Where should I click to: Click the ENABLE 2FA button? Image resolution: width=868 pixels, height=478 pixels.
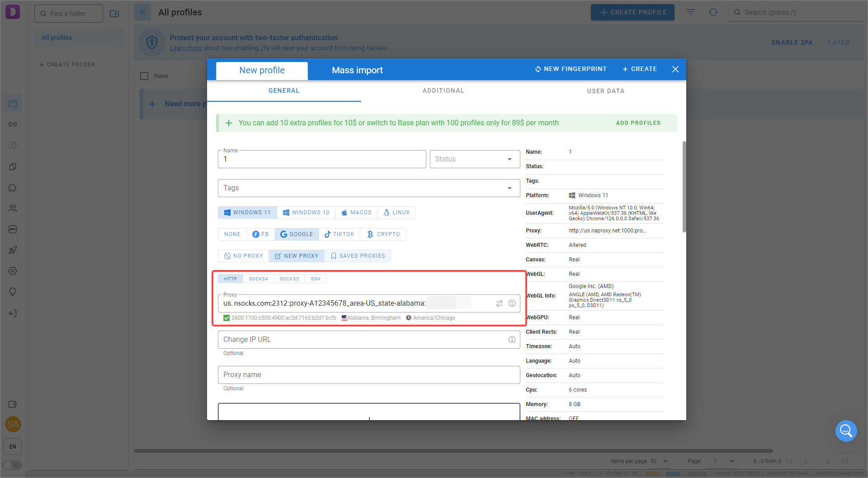point(792,43)
